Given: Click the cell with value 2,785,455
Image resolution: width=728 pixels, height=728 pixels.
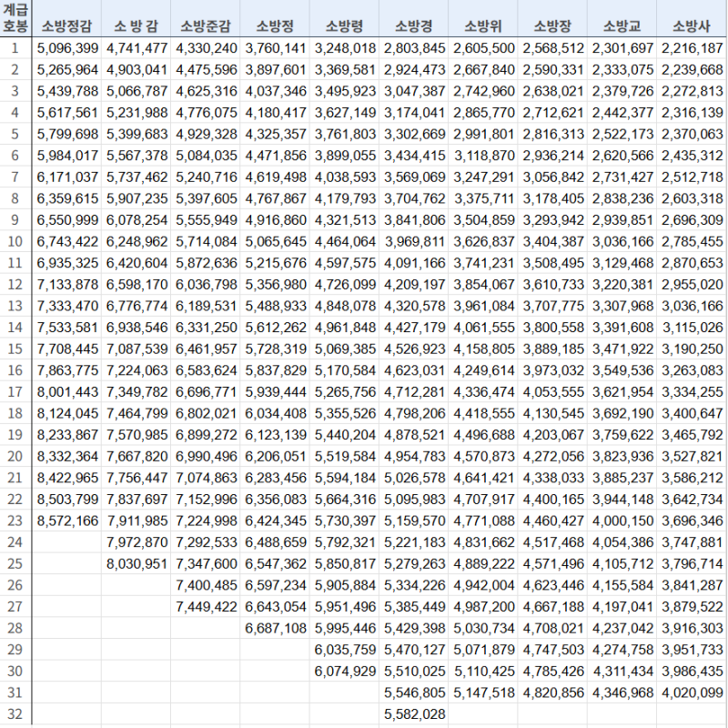Looking at the screenshot, I should click(x=692, y=241).
